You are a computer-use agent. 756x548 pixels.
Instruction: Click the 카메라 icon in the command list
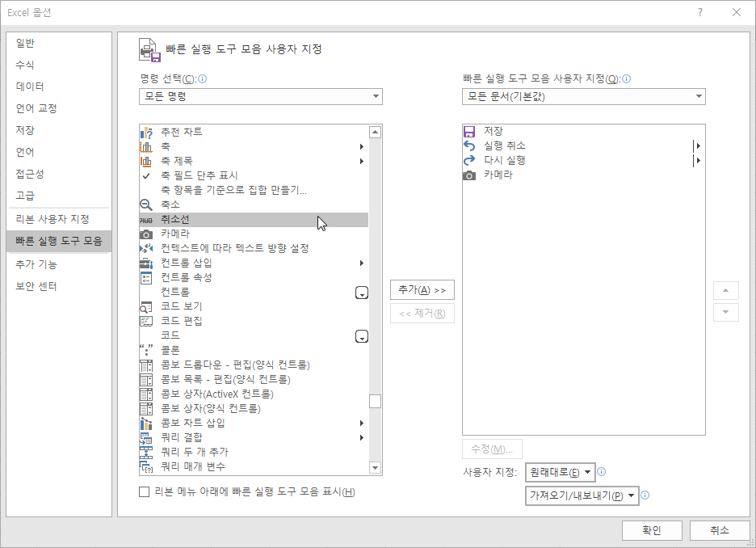(146, 234)
